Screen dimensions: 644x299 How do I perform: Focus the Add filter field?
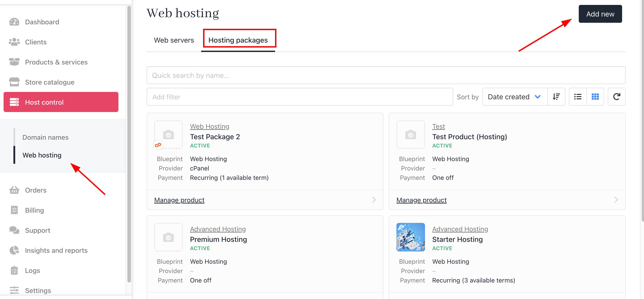coord(300,97)
